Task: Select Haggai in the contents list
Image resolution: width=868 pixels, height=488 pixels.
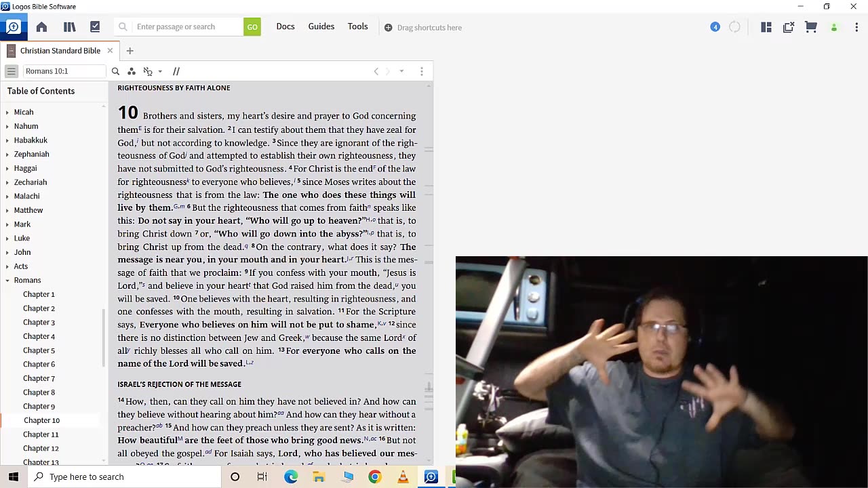Action: [x=25, y=168]
